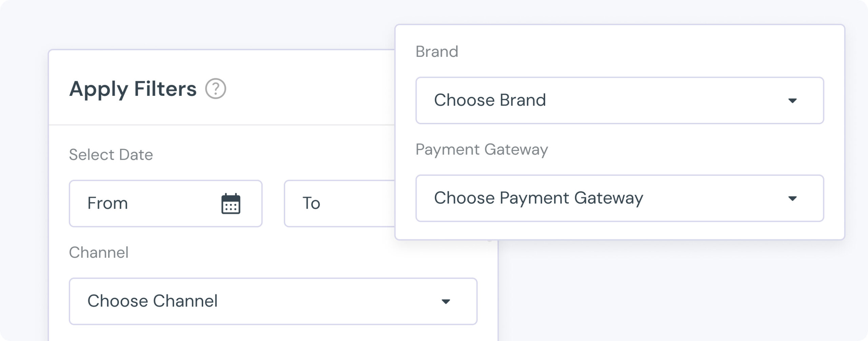Select the "Choose Channel" placeholder text
Image resolution: width=868 pixels, height=341 pixels.
pos(153,301)
